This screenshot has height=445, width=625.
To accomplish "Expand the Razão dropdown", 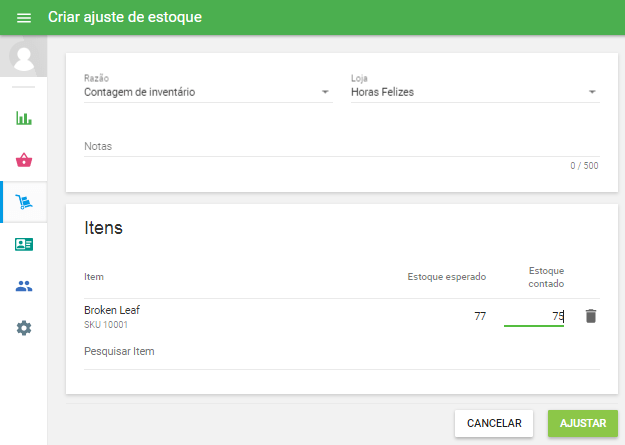I will click(325, 93).
